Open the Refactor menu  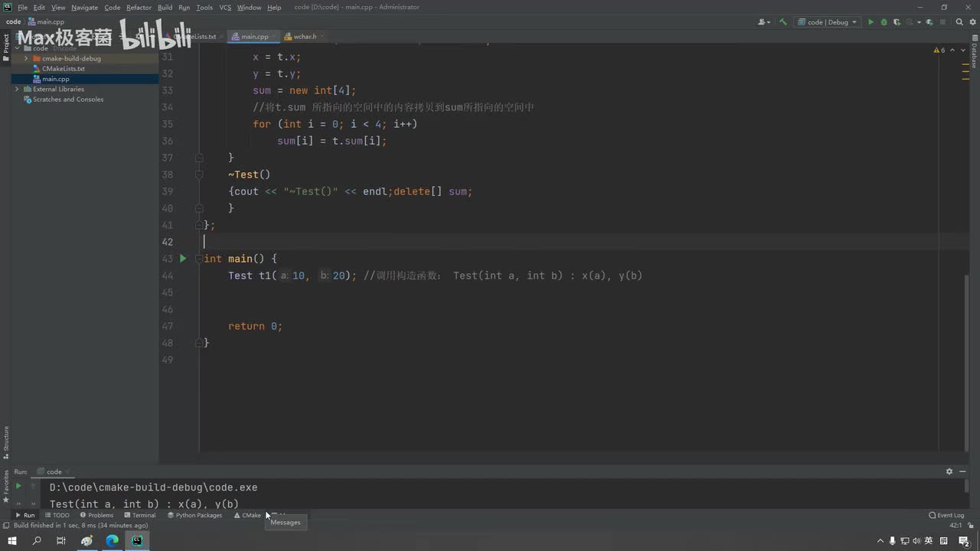click(139, 7)
